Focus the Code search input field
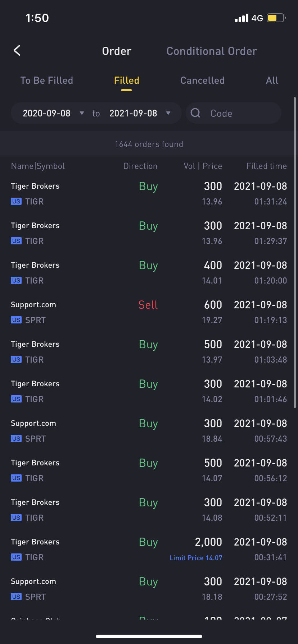 (x=234, y=113)
